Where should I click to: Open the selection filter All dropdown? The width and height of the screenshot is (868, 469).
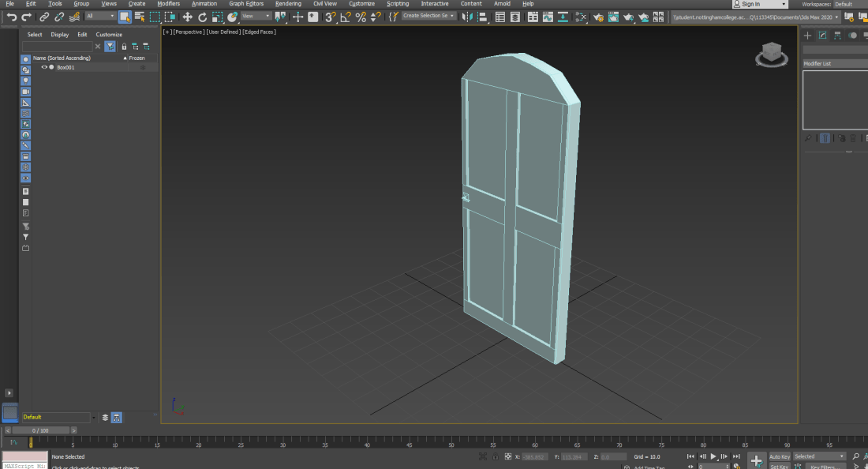[100, 17]
